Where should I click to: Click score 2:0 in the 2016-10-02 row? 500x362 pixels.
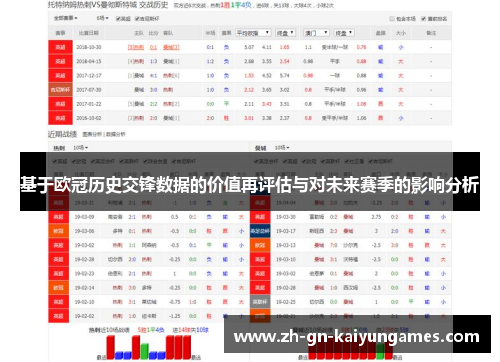tap(153, 118)
